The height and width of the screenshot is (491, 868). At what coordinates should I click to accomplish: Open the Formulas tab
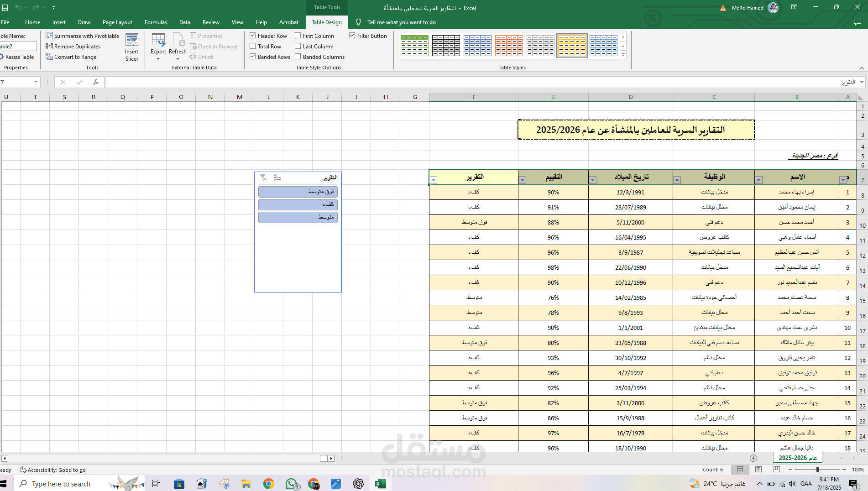click(x=156, y=22)
